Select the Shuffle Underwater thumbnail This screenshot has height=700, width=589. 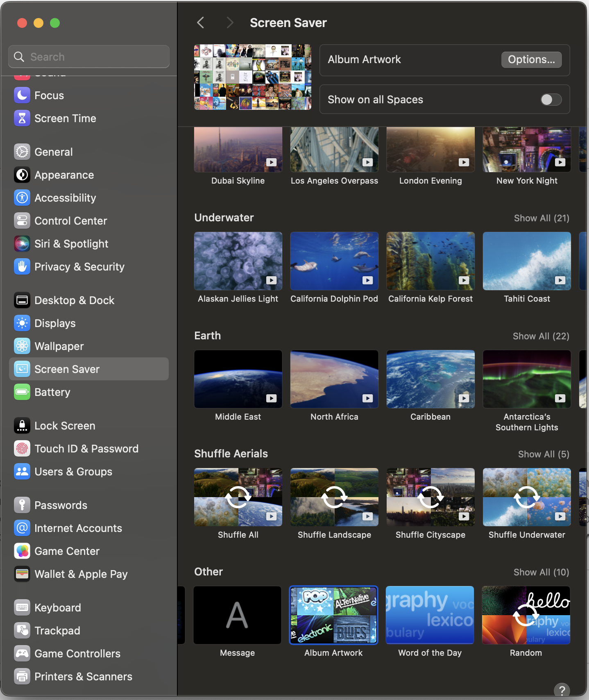(x=527, y=497)
